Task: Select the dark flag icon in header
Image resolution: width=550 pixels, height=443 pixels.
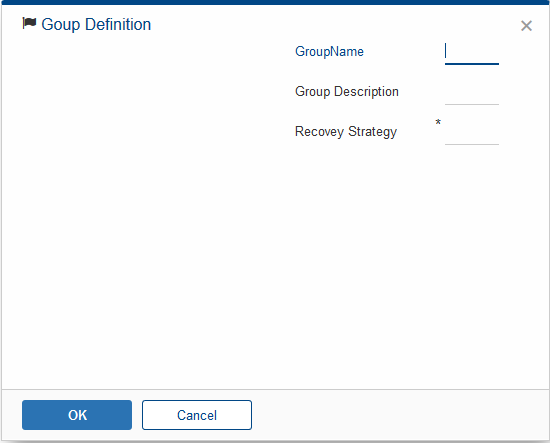Action: (29, 24)
